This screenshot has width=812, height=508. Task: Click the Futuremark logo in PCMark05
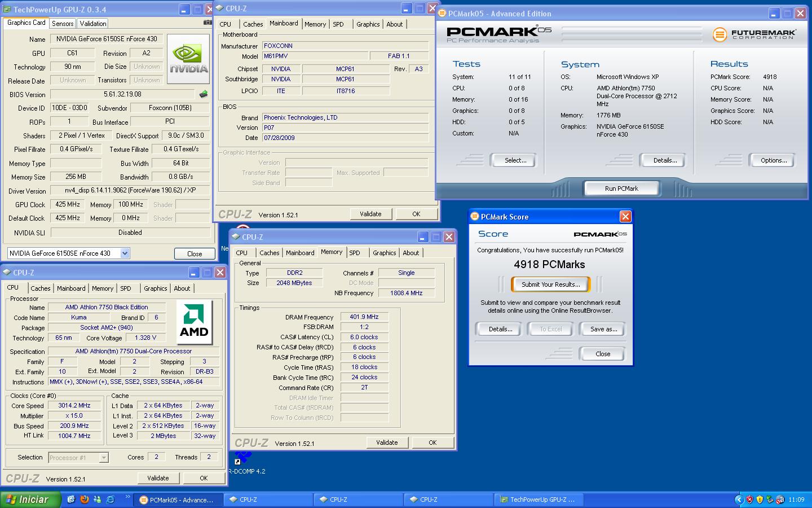pyautogui.click(x=755, y=34)
